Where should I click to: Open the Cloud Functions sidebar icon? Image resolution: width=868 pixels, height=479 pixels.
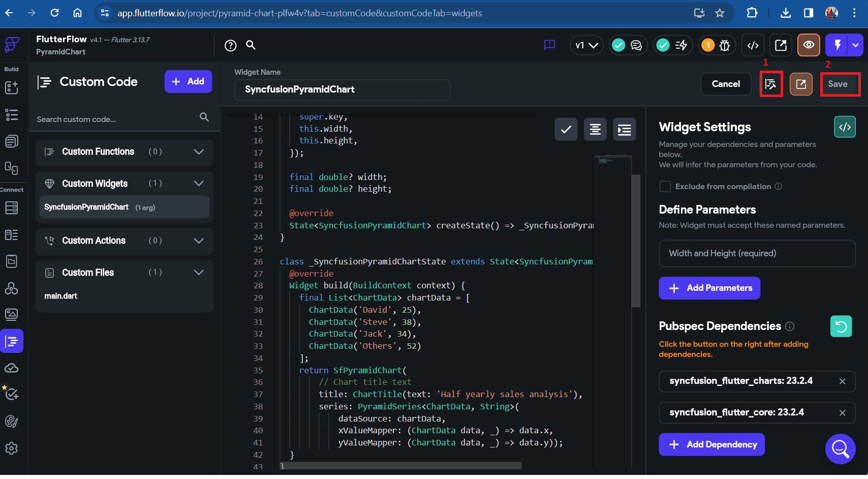pyautogui.click(x=11, y=368)
